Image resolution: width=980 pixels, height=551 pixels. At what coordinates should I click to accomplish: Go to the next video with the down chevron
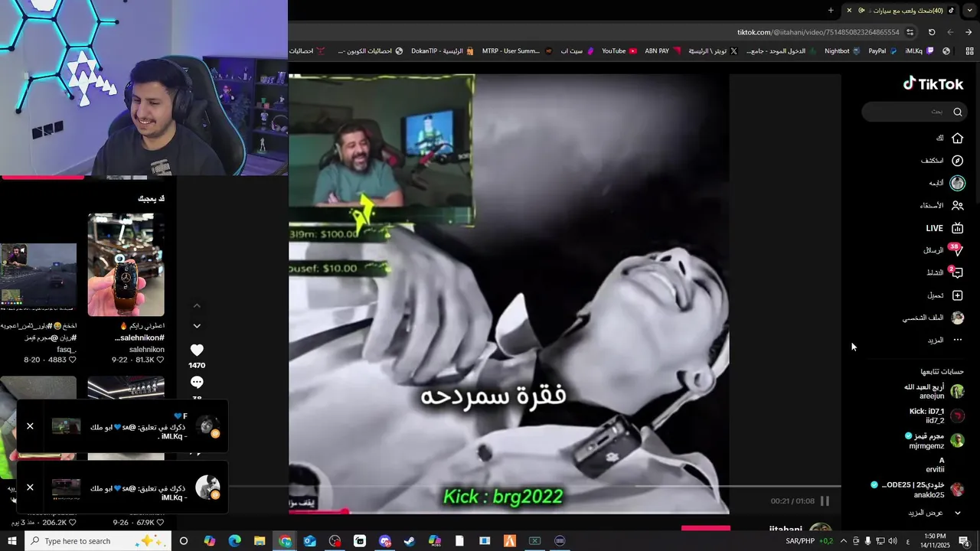pos(197,326)
